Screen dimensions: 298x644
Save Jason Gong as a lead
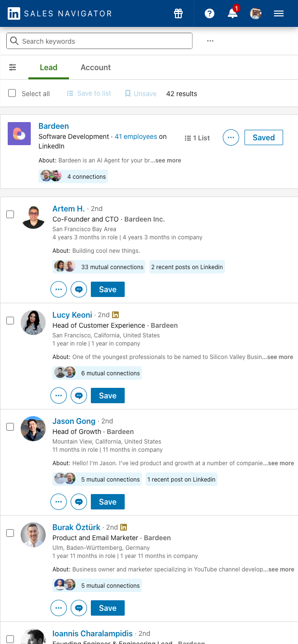[x=108, y=502]
